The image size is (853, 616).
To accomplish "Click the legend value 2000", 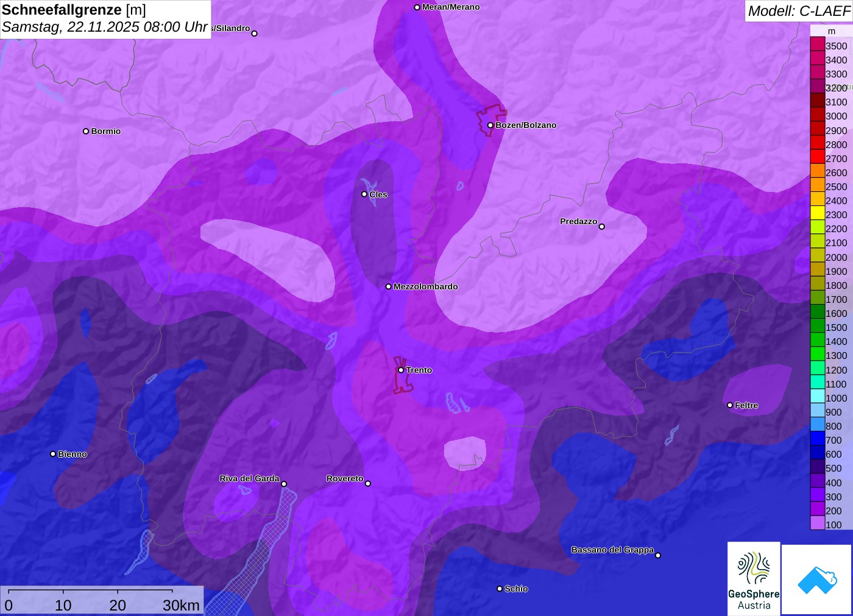I will click(x=836, y=257).
